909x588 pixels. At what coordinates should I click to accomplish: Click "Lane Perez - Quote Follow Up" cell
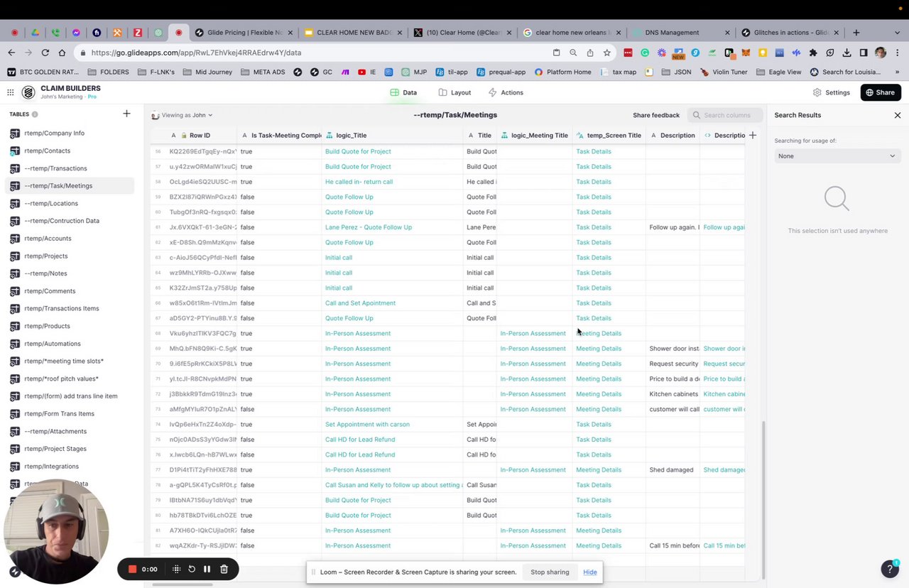(x=393, y=227)
